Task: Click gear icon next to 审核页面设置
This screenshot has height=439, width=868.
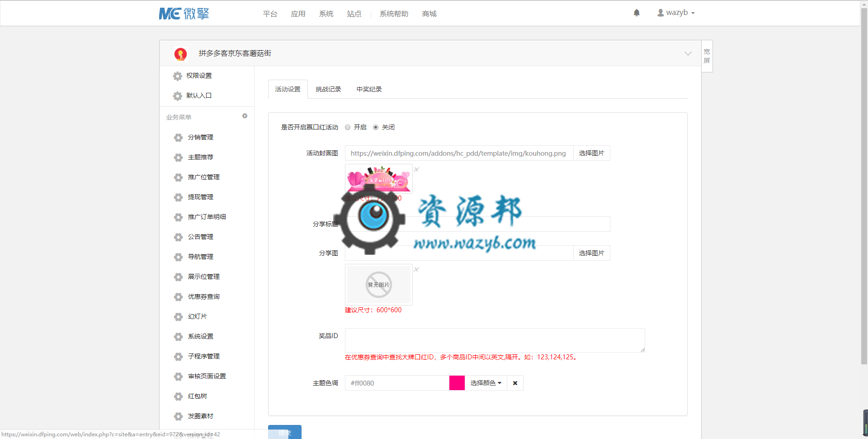Action: pos(178,377)
